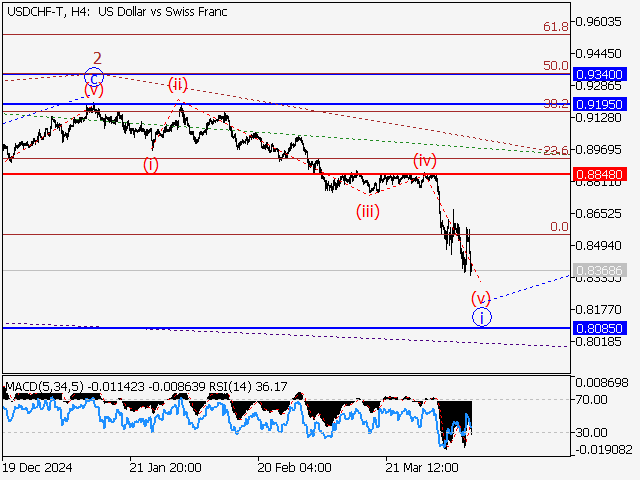Click the 19 Dec 2024 date marker
The height and width of the screenshot is (480, 640).
(x=38, y=467)
